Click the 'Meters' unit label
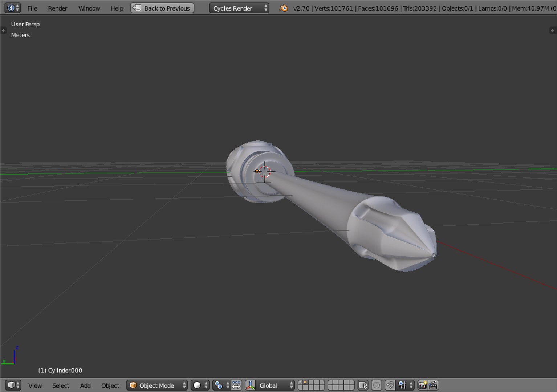 (20, 35)
